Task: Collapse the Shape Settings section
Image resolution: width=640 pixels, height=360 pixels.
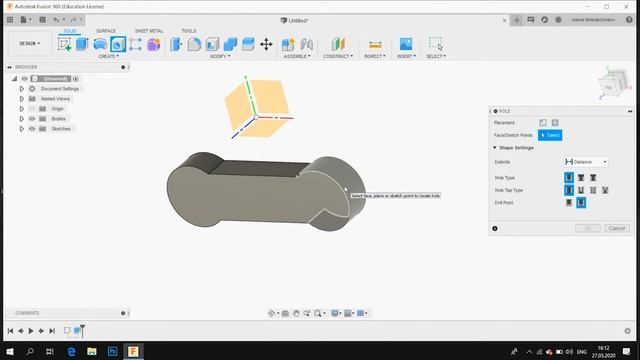Action: [495, 148]
